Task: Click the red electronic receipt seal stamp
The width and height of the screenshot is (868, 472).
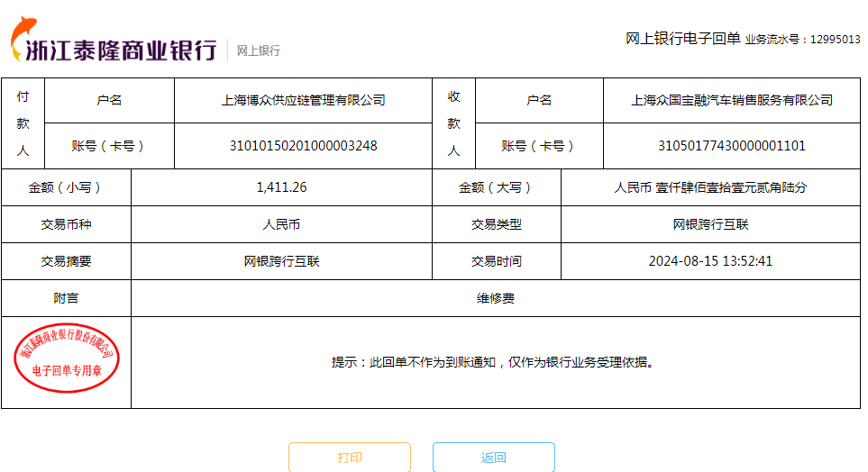Action: (x=67, y=361)
